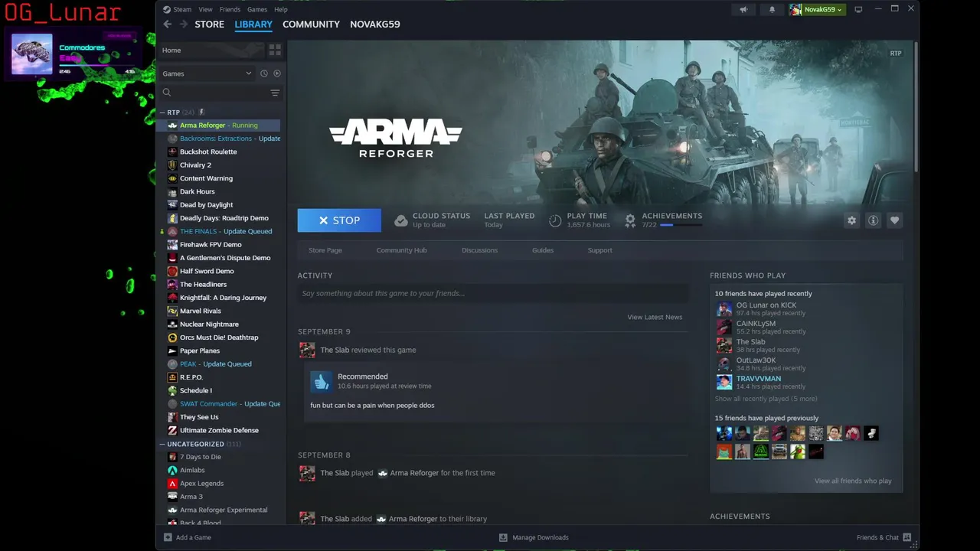Click the ready-to-play filter icon

(x=277, y=73)
